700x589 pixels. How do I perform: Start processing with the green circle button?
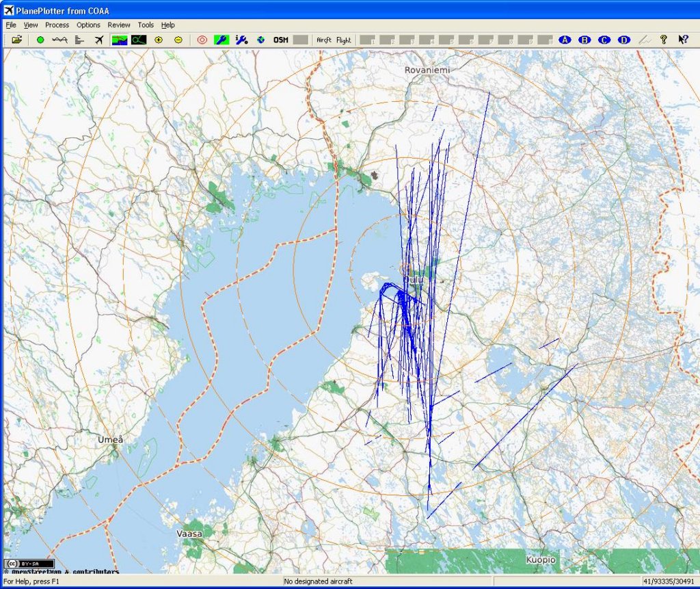[x=40, y=40]
